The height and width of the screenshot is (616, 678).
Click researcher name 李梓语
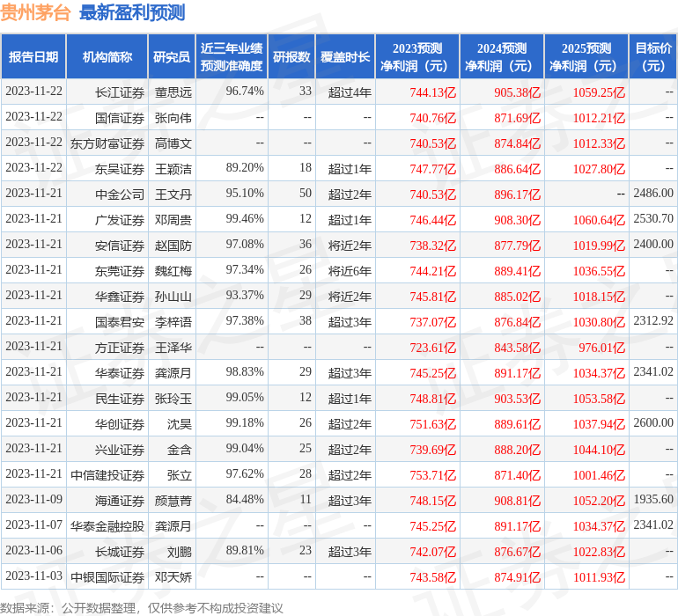tap(173, 321)
